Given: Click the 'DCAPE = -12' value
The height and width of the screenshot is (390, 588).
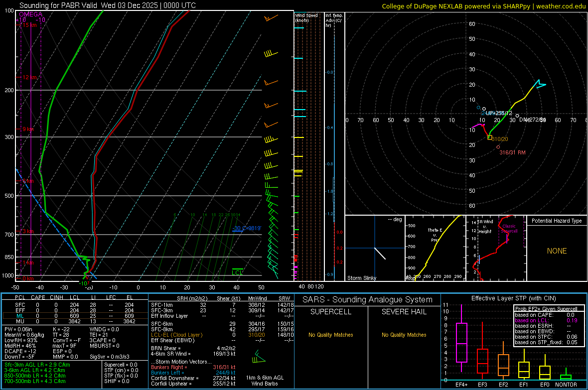Looking at the screenshot, I should pyautogui.click(x=20, y=351).
